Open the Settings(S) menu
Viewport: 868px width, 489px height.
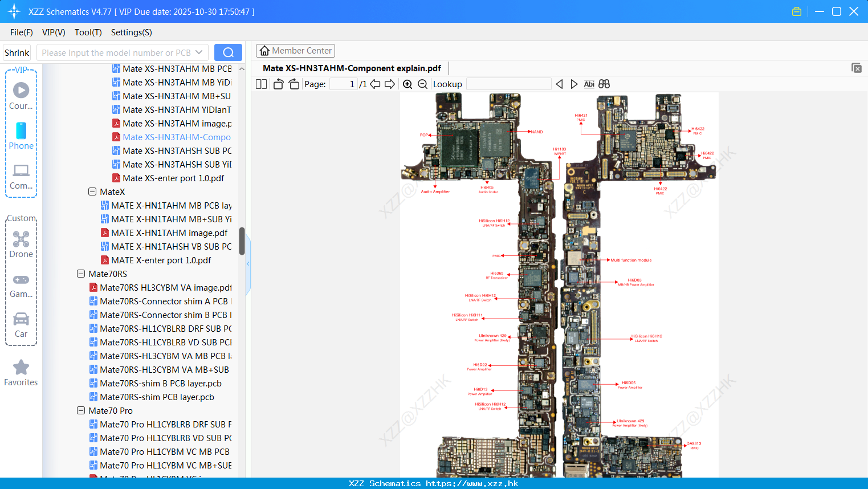[132, 32]
